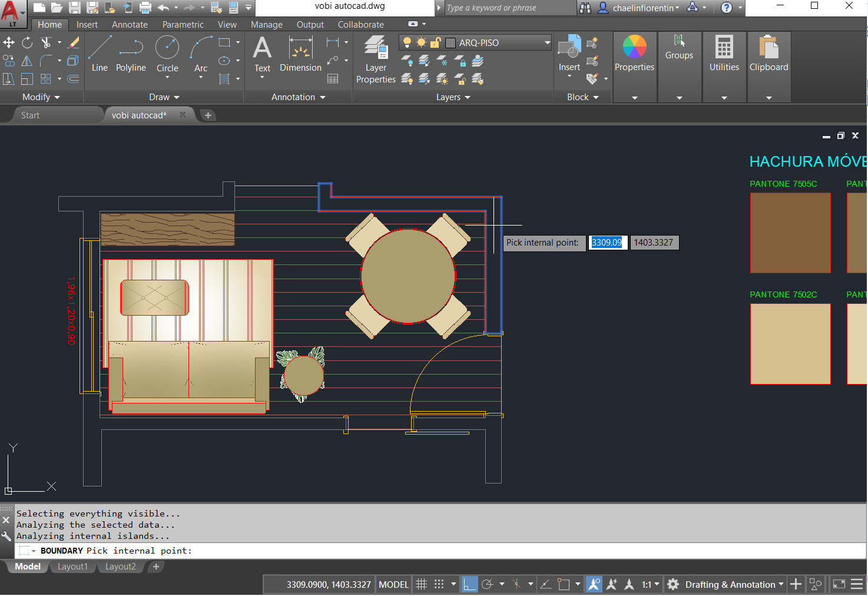This screenshot has width=868, height=596.
Task: Toggle ortho mode in status bar
Action: pos(469,584)
